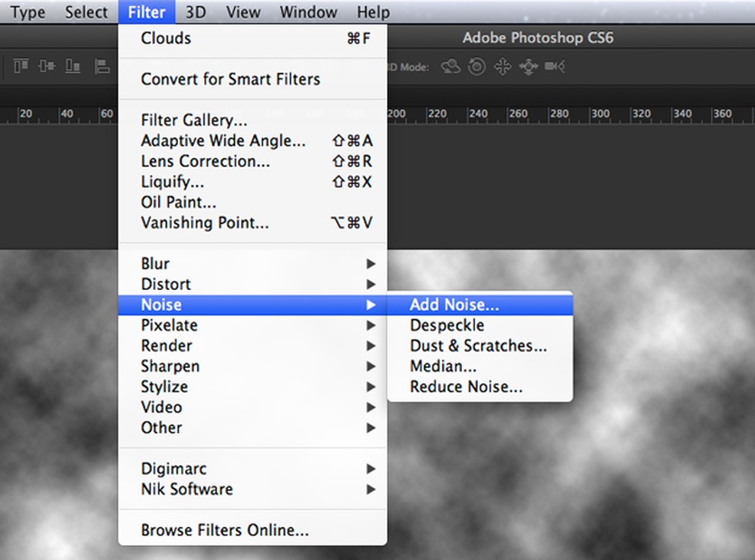This screenshot has width=755, height=560.
Task: Expand the Digimarc submenu
Action: (252, 469)
